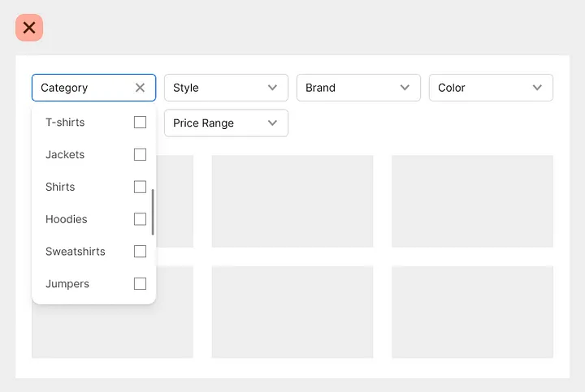Check the Jackets checkbox
This screenshot has width=585, height=392.
(140, 154)
